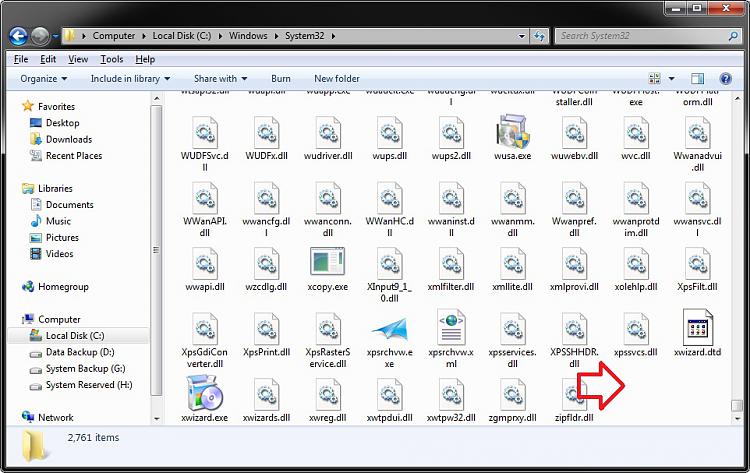This screenshot has height=473, width=750.
Task: Select the xwizards.dll file icon
Action: click(x=266, y=394)
